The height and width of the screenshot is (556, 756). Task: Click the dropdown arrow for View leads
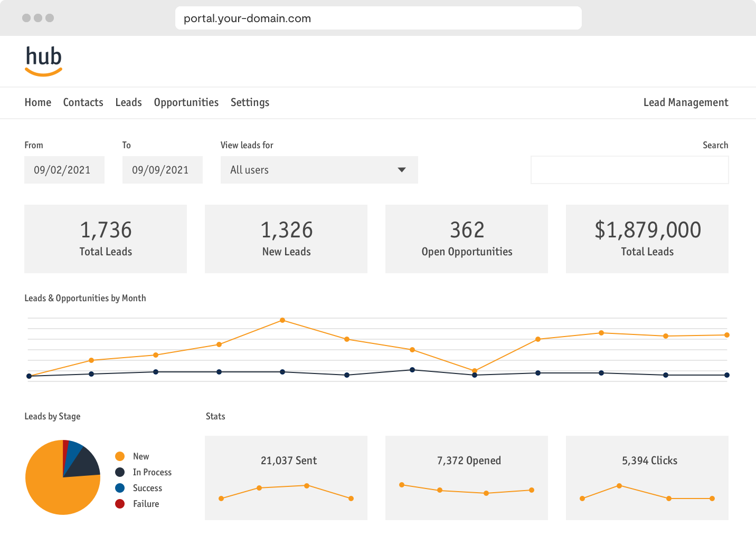click(402, 170)
